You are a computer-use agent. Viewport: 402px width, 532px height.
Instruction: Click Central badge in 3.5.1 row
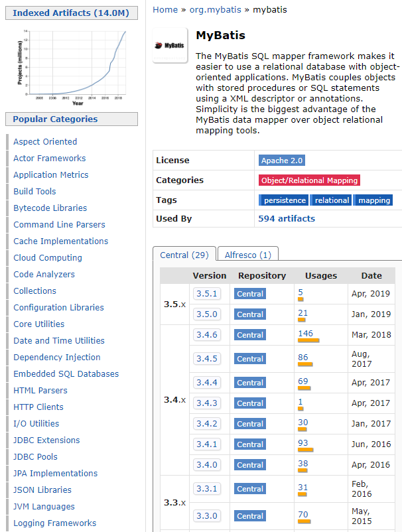250,294
